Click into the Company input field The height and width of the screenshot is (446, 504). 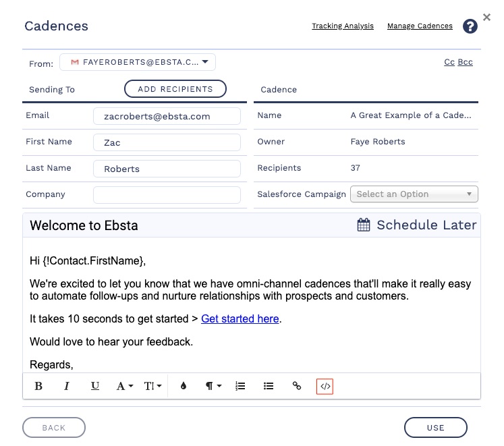click(167, 195)
